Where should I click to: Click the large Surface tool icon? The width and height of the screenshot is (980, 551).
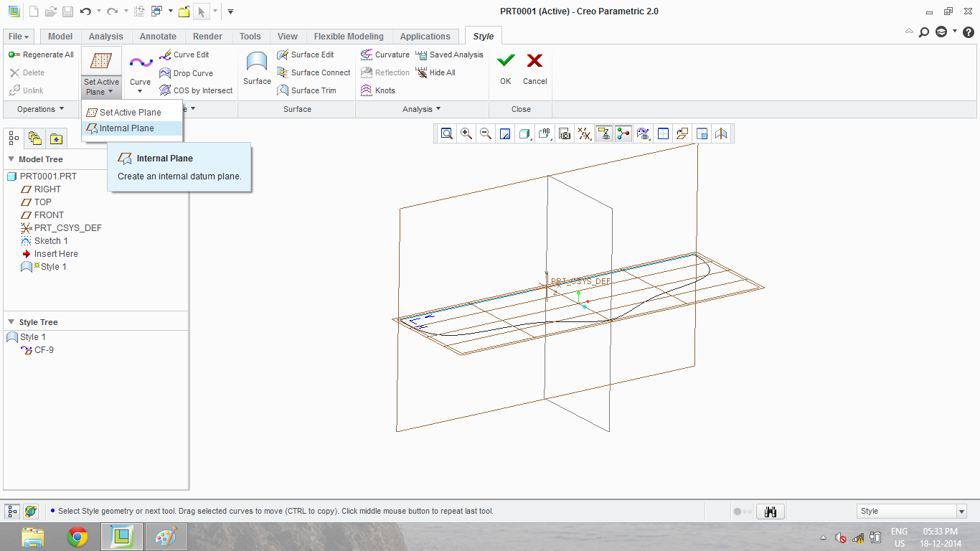[x=257, y=62]
